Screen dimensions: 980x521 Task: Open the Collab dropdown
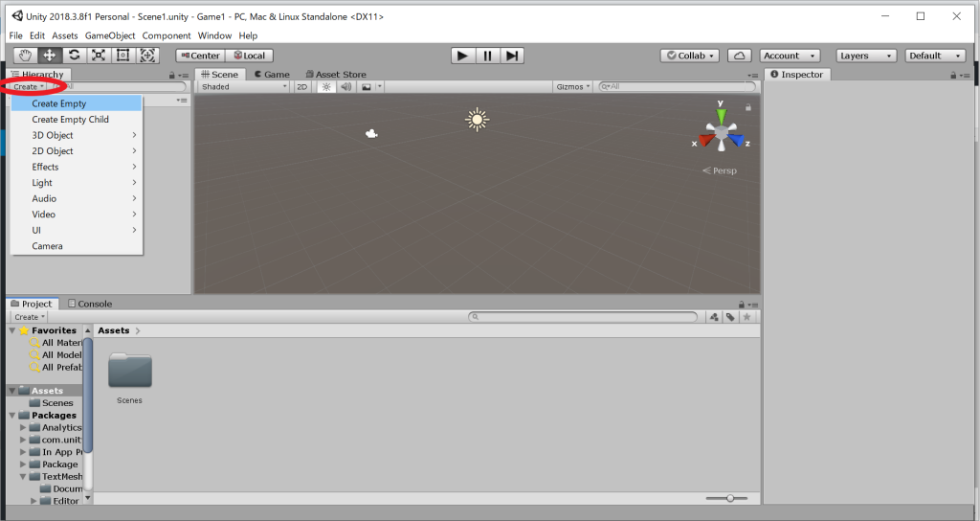(690, 56)
